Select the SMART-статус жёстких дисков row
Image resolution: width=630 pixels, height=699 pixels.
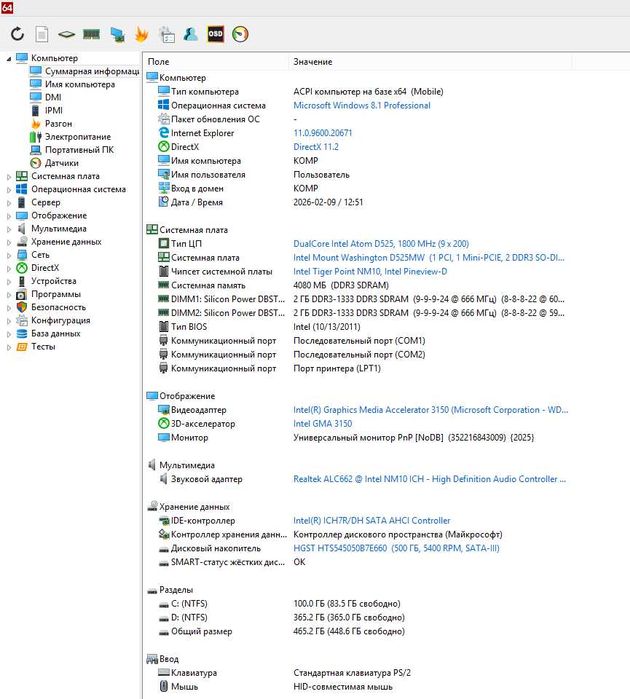point(232,562)
